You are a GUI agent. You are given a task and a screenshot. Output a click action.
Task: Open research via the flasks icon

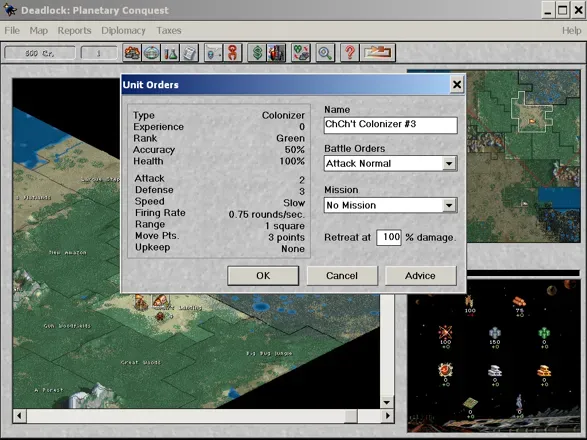(170, 53)
